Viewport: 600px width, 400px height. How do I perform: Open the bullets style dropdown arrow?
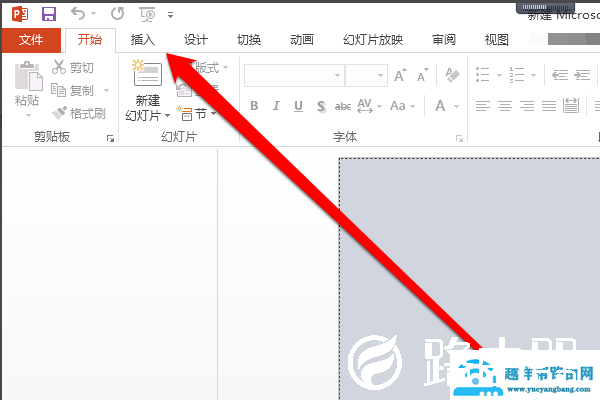click(499, 75)
